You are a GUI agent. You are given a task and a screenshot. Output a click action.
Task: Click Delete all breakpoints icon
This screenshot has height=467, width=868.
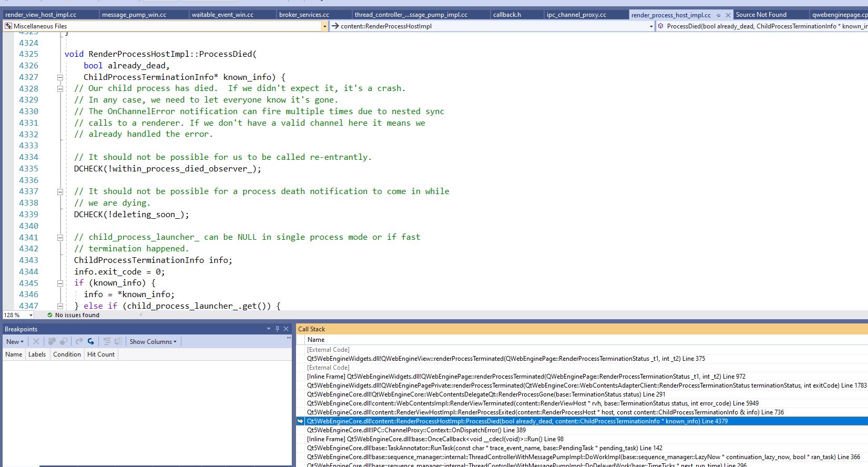[52, 341]
